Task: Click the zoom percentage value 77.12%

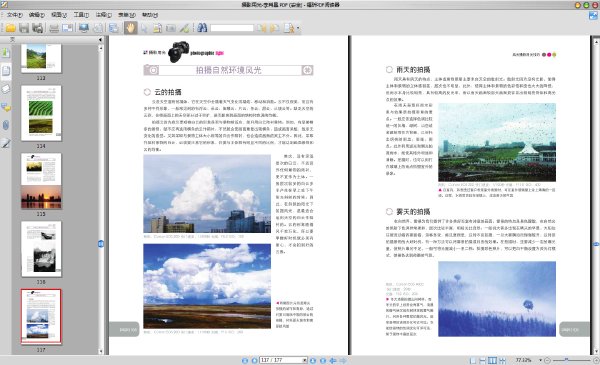Action: coord(523,360)
